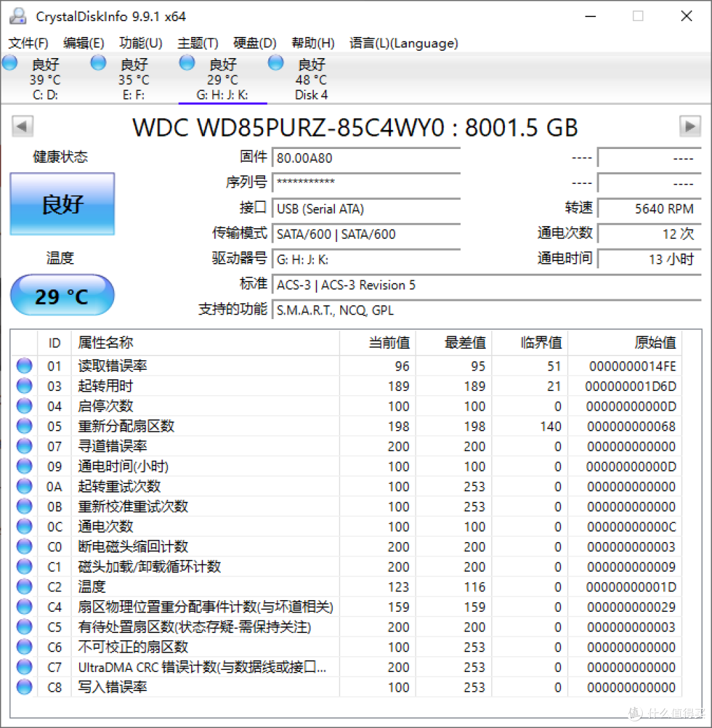
Task: Click the 通电时间 field 13 小时
Action: click(x=649, y=259)
